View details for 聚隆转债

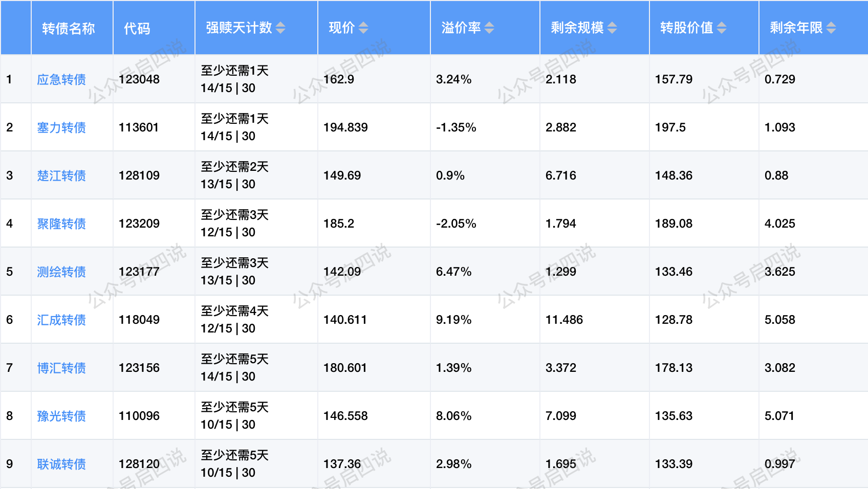pyautogui.click(x=61, y=224)
